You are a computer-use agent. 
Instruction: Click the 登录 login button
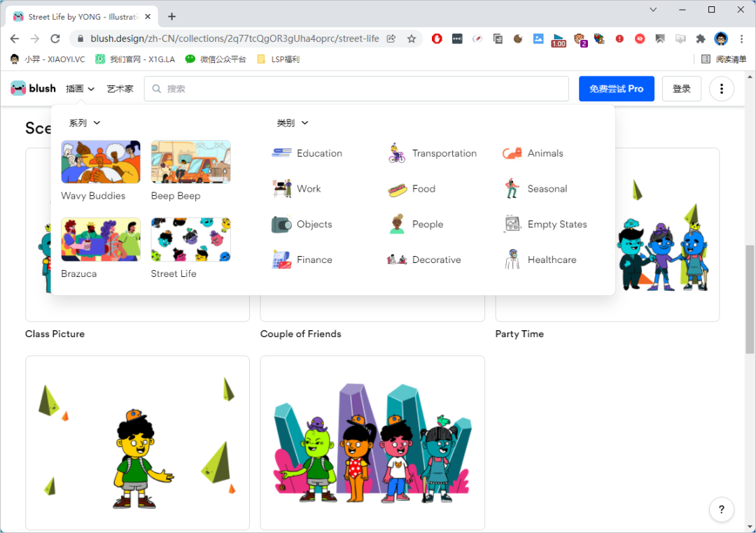(681, 89)
